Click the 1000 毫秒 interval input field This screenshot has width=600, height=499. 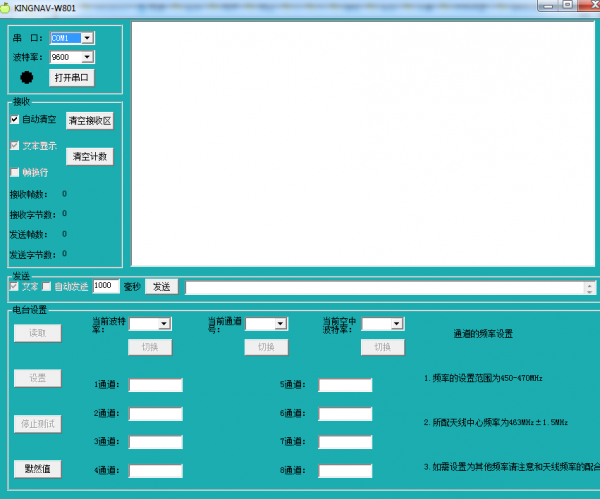(106, 286)
